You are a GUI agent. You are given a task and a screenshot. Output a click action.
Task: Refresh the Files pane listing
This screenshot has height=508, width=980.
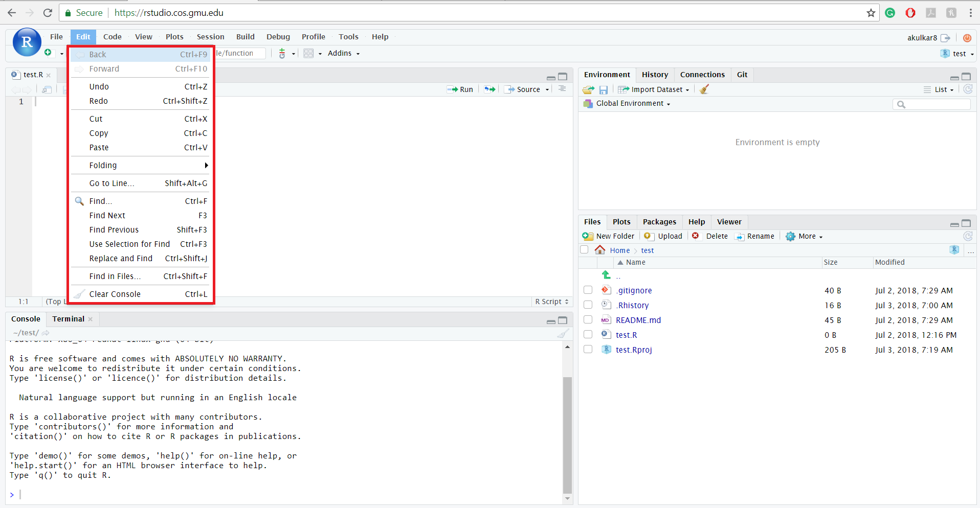pyautogui.click(x=968, y=236)
